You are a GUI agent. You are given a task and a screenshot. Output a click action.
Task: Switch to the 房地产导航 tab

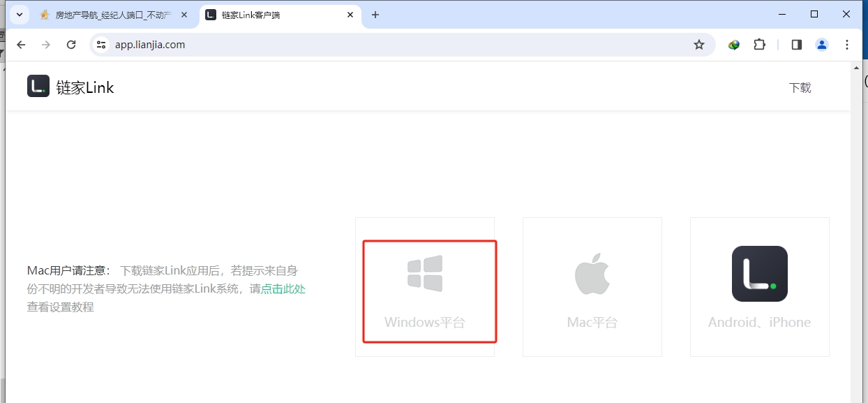coord(114,15)
